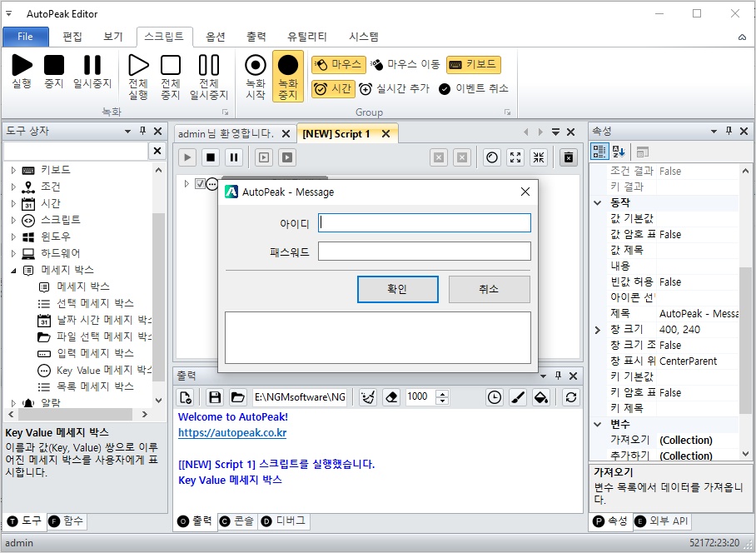This screenshot has width=756, height=553.
Task: Stop script with 중지 icon
Action: coord(54,71)
